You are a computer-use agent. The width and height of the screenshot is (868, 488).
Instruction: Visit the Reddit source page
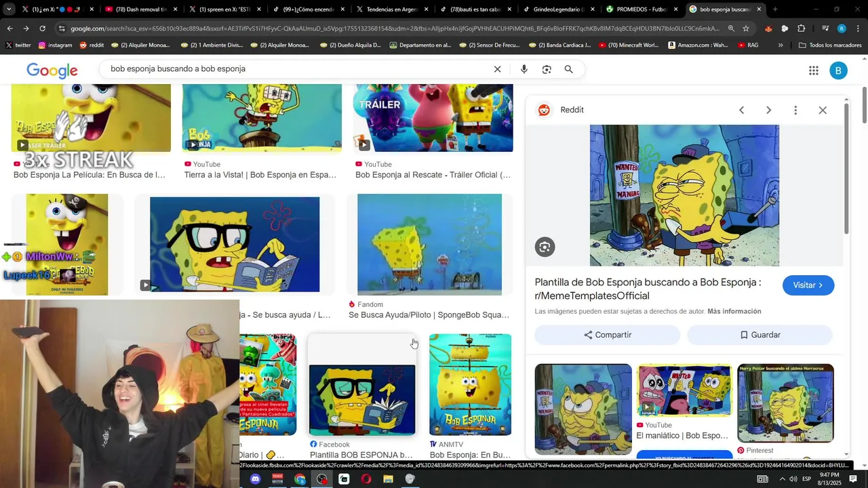tap(808, 285)
